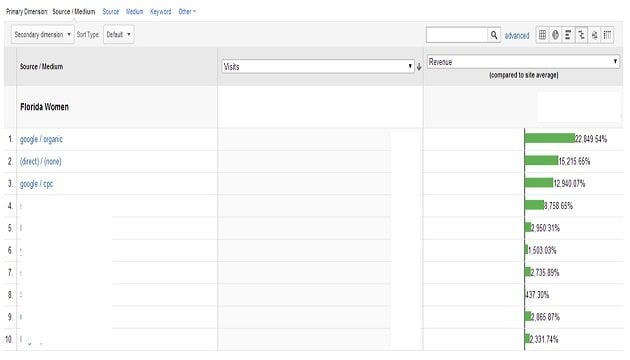
Task: Click the 2,331.74% revenue value
Action: pyautogui.click(x=544, y=339)
